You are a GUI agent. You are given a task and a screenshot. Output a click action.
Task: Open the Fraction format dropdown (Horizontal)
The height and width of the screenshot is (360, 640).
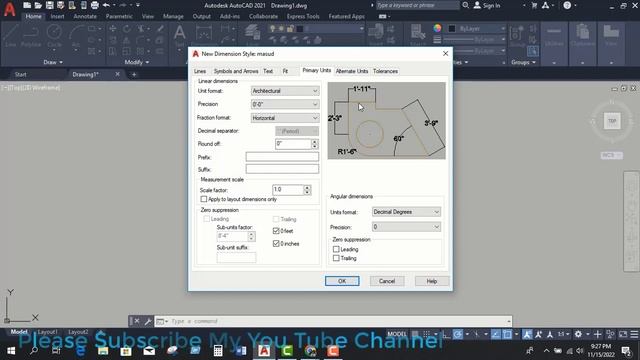tap(285, 118)
